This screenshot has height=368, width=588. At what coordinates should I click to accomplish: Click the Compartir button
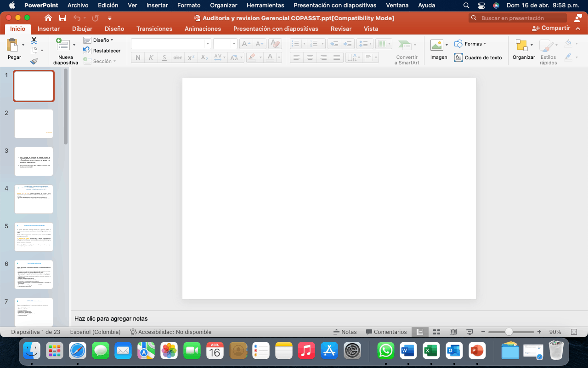tap(551, 28)
